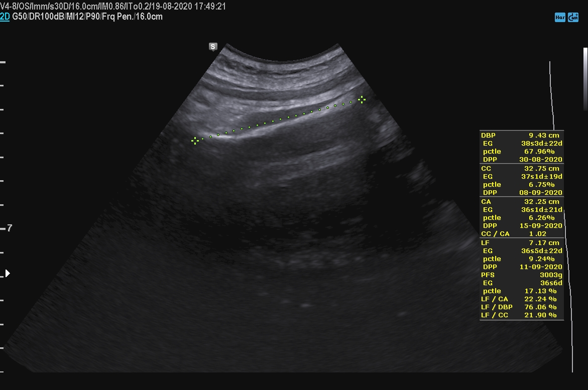The width and height of the screenshot is (588, 390).
Task: Click the white focal zone arrow marker
Action: 8,274
